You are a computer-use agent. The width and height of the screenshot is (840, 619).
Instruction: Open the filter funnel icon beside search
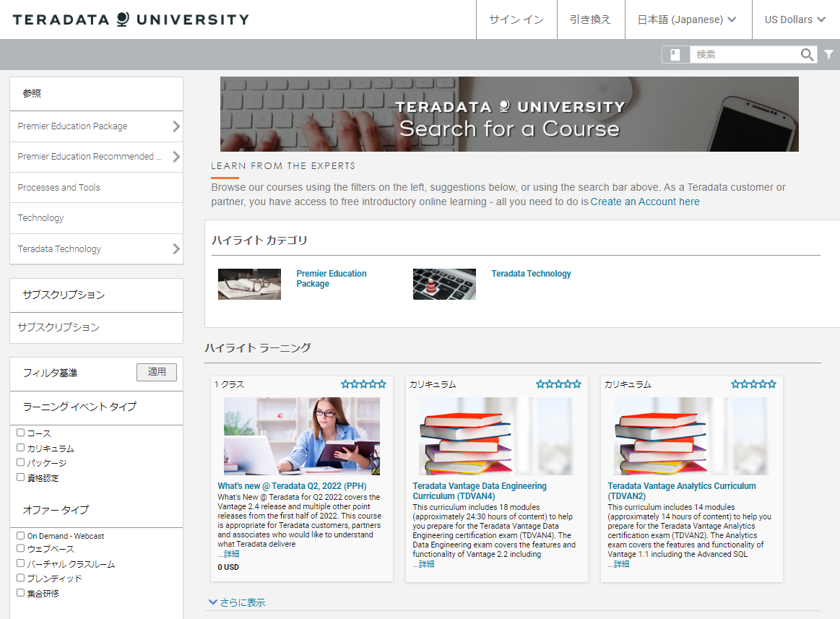[x=828, y=54]
